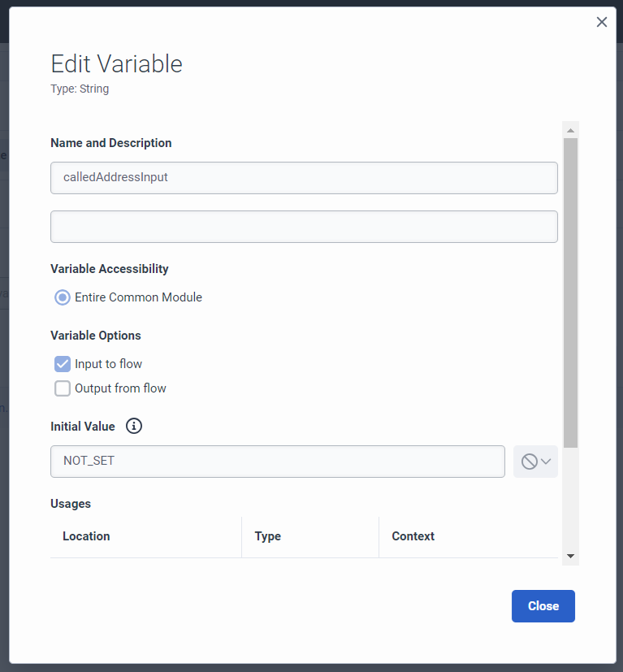This screenshot has width=623, height=672.
Task: Click the Usages section heading
Action: click(71, 504)
